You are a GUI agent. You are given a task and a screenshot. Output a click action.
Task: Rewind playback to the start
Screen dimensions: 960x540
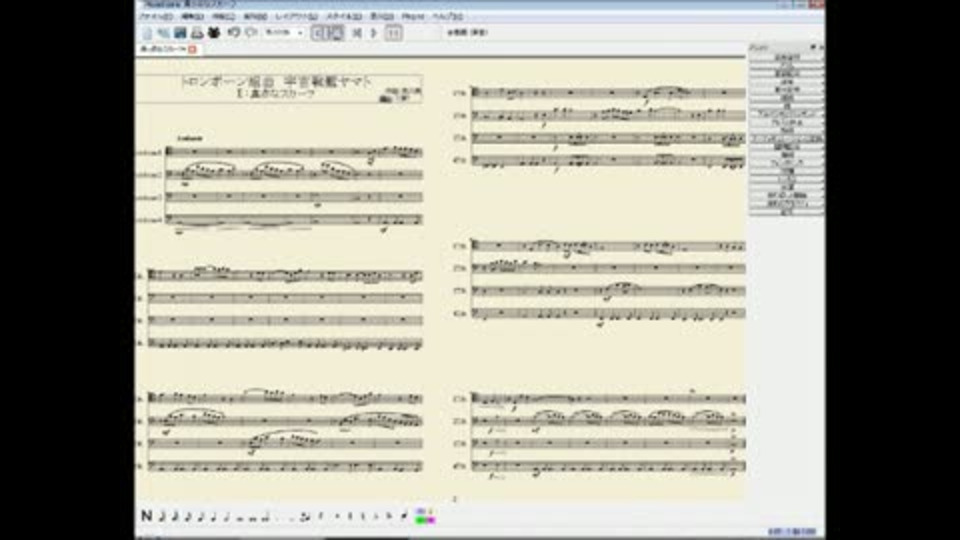(x=357, y=33)
